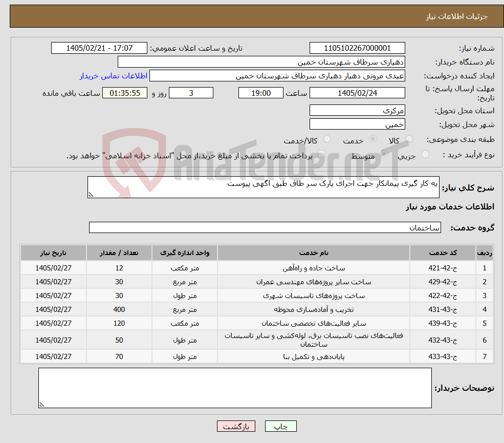The image size is (504, 443).
Task: Click the واحد اندازه گیری column header
Action: tap(185, 253)
